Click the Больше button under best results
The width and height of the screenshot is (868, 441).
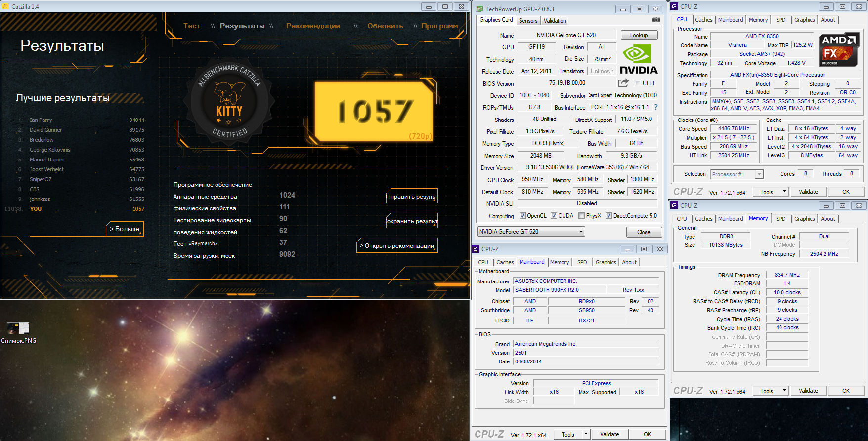pos(125,229)
